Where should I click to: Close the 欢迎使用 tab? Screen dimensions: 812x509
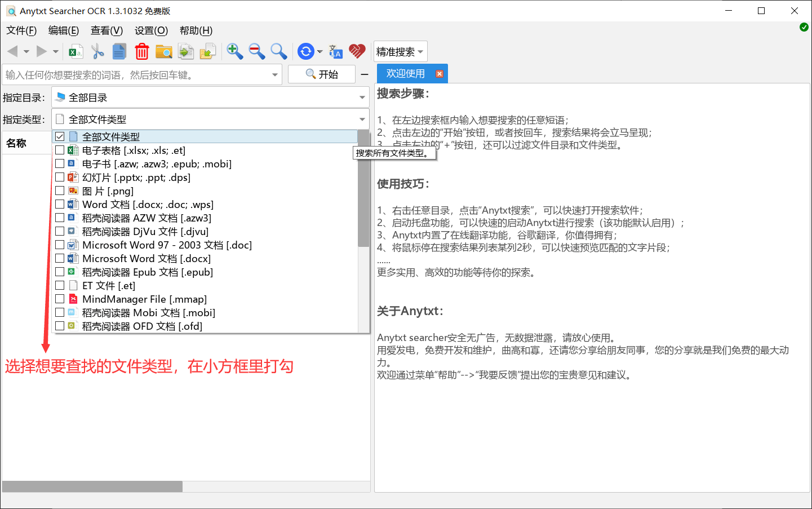tap(440, 74)
